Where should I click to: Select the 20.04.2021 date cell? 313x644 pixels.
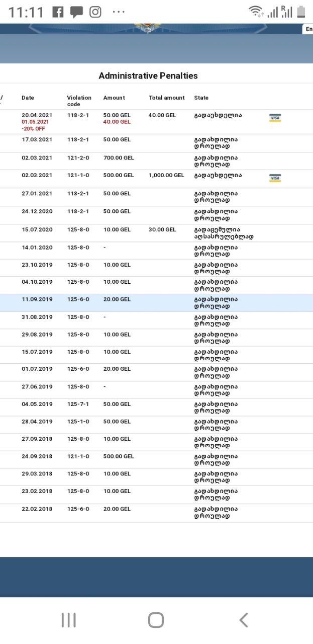tap(37, 115)
